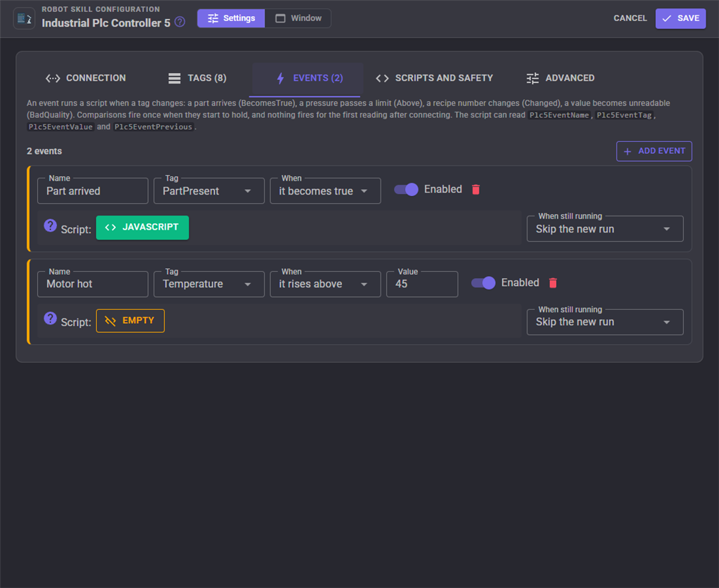Click the Plc5EventPrevious variable text

153,127
